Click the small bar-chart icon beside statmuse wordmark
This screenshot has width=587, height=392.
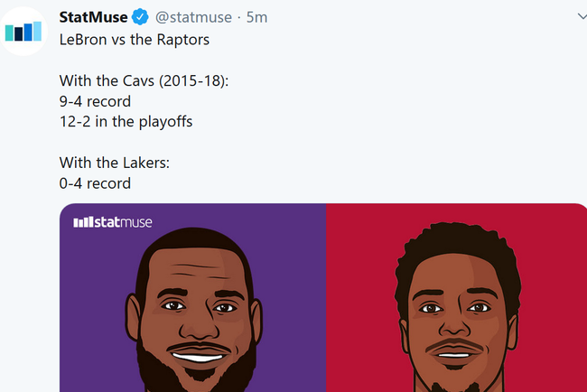coord(83,222)
